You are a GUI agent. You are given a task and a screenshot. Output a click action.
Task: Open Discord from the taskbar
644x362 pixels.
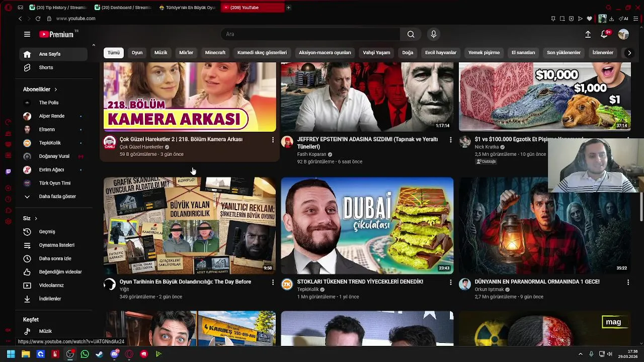click(x=114, y=354)
